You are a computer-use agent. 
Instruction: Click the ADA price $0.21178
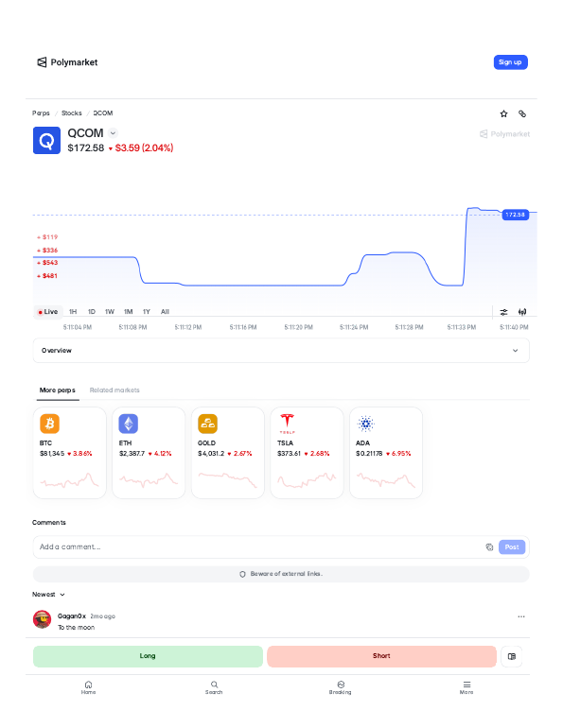pyautogui.click(x=369, y=454)
